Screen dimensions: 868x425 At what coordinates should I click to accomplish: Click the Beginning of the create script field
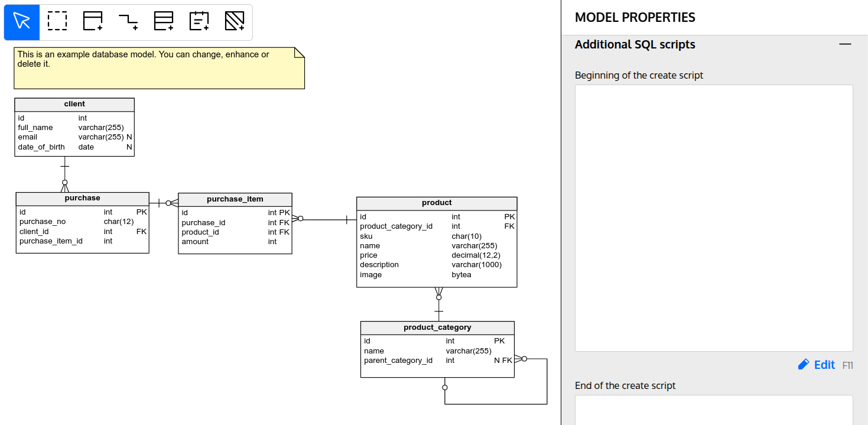pos(713,219)
